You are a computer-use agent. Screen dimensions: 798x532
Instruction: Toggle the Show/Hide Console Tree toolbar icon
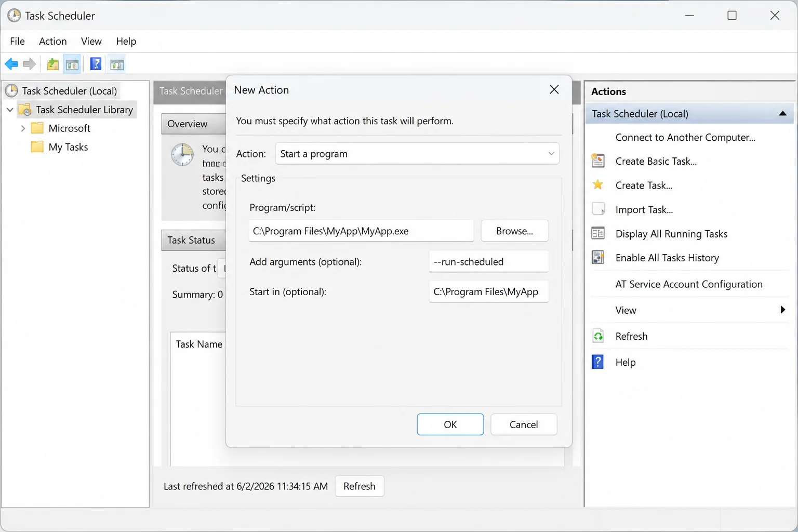pos(72,64)
